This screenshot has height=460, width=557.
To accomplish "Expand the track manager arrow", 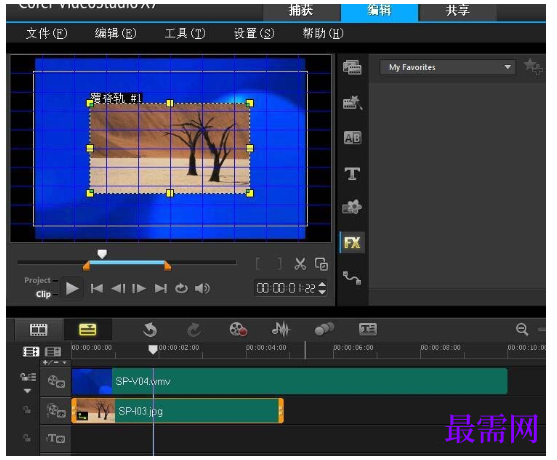I will (x=27, y=391).
